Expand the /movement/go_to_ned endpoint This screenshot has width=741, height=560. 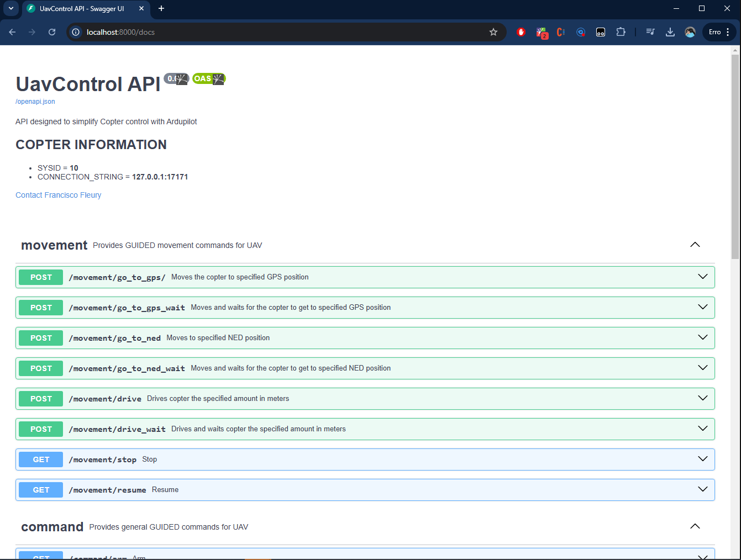point(703,337)
